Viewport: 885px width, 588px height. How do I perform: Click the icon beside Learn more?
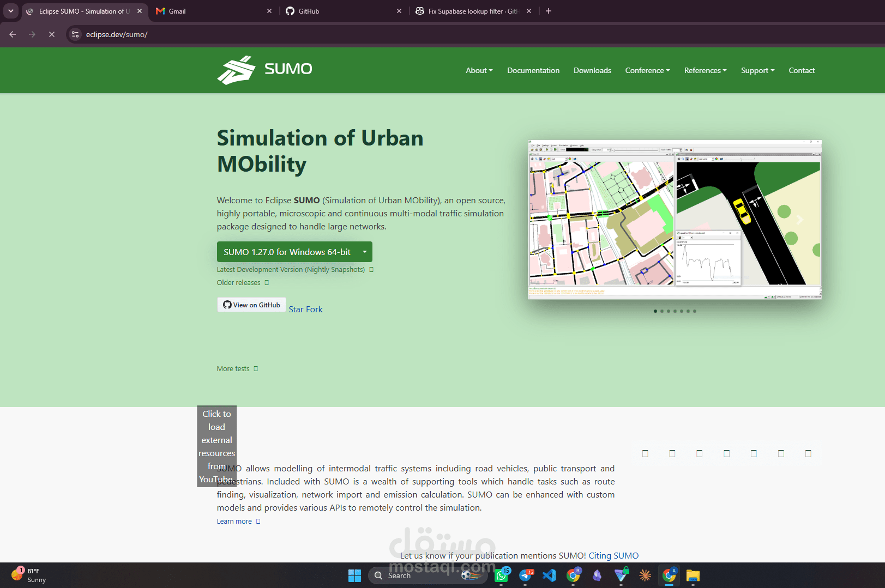tap(258, 522)
